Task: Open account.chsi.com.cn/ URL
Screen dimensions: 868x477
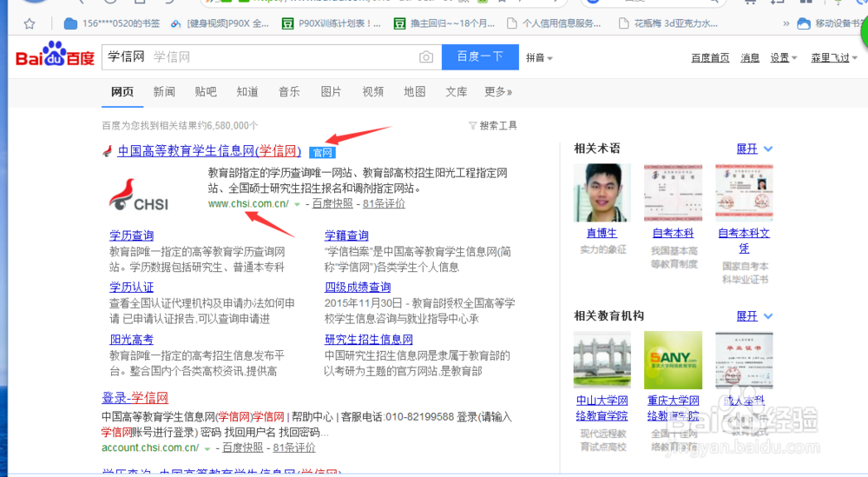Action: [150, 447]
